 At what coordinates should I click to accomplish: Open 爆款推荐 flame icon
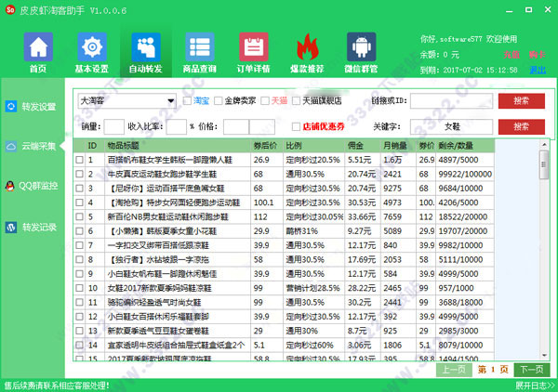pyautogui.click(x=308, y=46)
